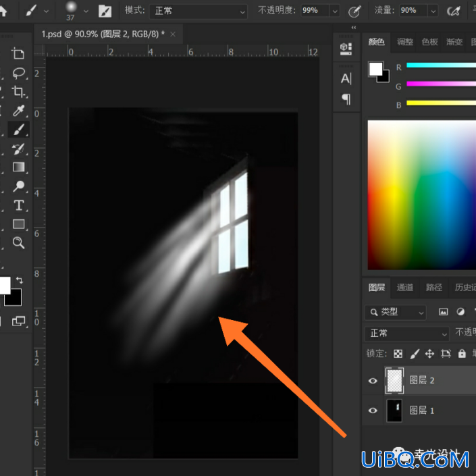This screenshot has width=476, height=476.
Task: Open layer filter 类型 dropdown
Action: point(395,312)
